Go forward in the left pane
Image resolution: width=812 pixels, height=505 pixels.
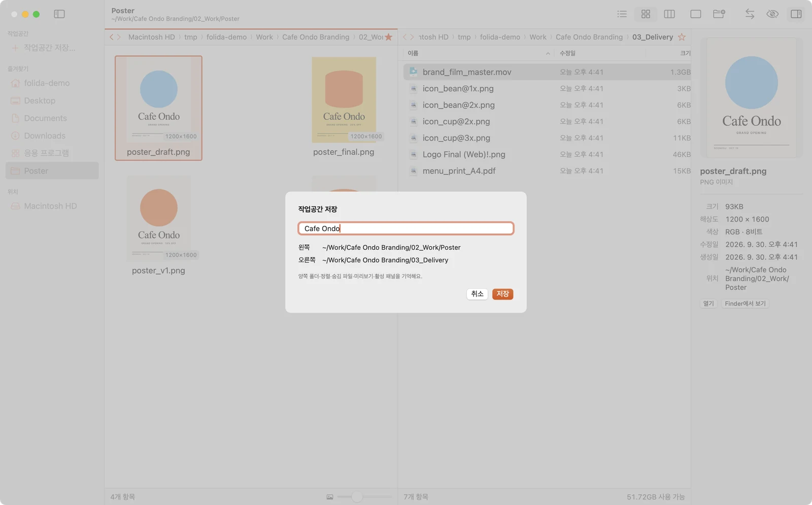pyautogui.click(x=119, y=37)
